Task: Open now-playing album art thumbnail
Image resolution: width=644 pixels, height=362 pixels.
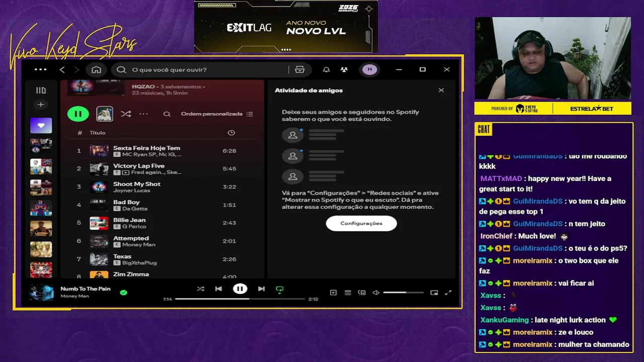Action: click(41, 292)
